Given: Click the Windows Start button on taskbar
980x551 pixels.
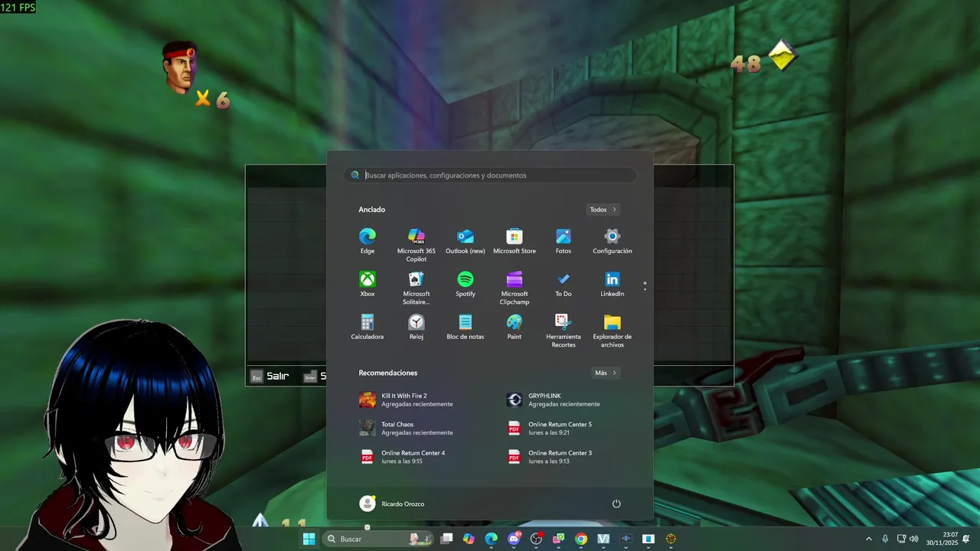Looking at the screenshot, I should tap(309, 539).
